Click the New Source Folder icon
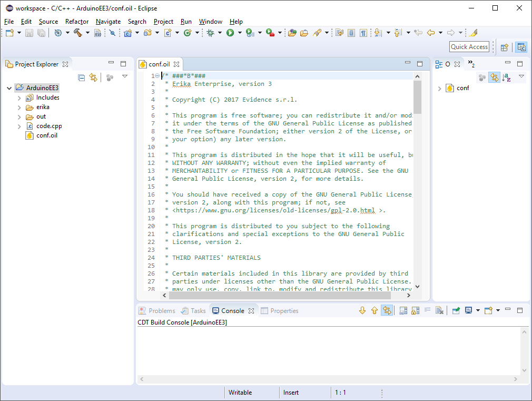Screen dimensions: 532x401 pos(147,33)
